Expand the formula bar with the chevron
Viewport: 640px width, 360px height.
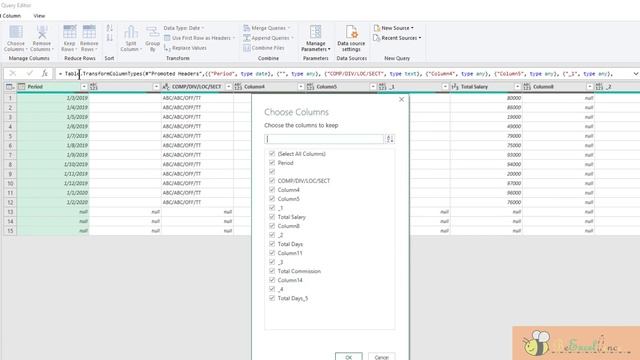636,73
